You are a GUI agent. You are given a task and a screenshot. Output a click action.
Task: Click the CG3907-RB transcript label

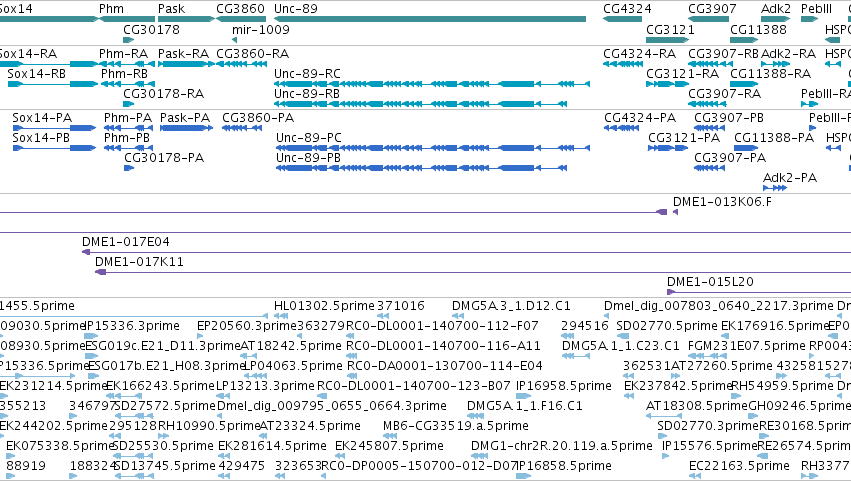[723, 54]
